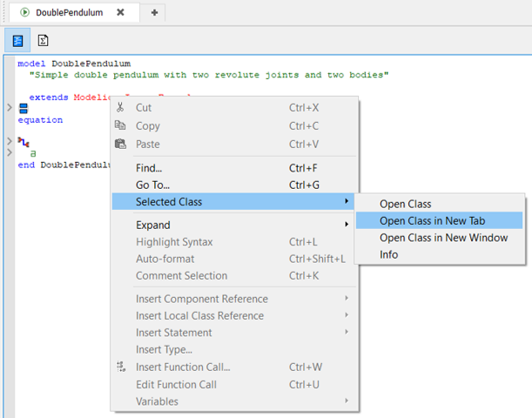Click the 'equation' keyword in code
This screenshot has height=418, width=532.
40,120
